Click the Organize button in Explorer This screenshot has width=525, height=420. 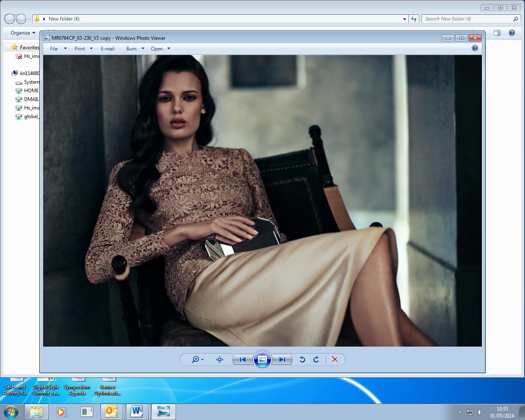23,33
